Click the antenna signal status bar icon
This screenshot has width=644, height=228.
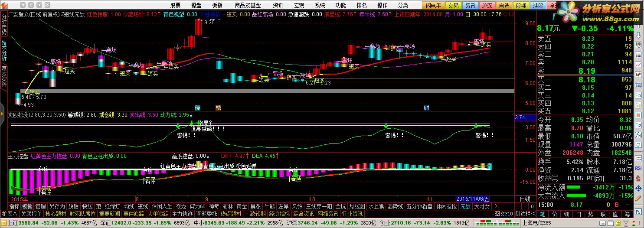pos(626,223)
